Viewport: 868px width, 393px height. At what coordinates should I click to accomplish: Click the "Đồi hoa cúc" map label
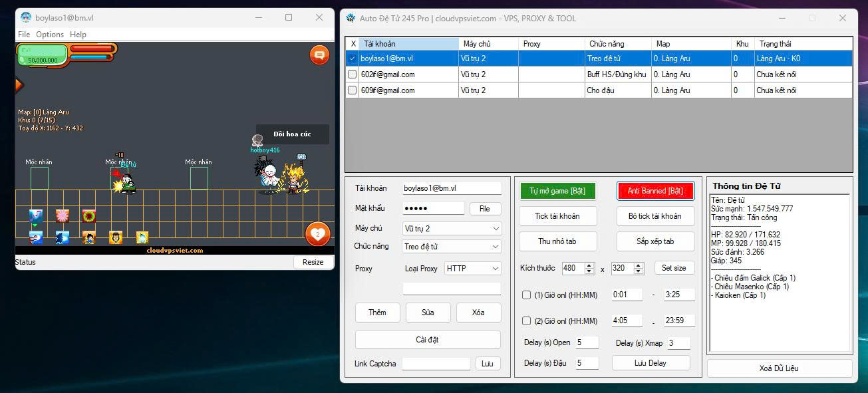click(292, 134)
